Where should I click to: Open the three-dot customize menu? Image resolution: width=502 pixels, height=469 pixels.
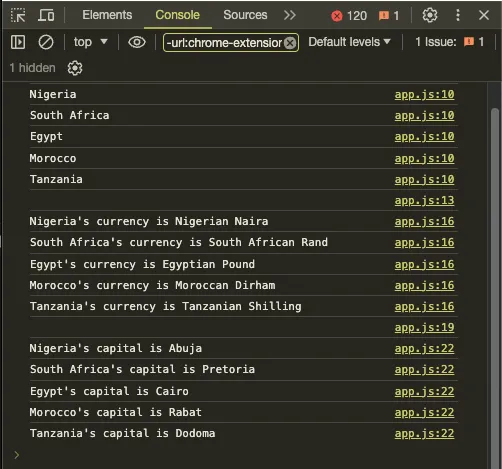[458, 15]
